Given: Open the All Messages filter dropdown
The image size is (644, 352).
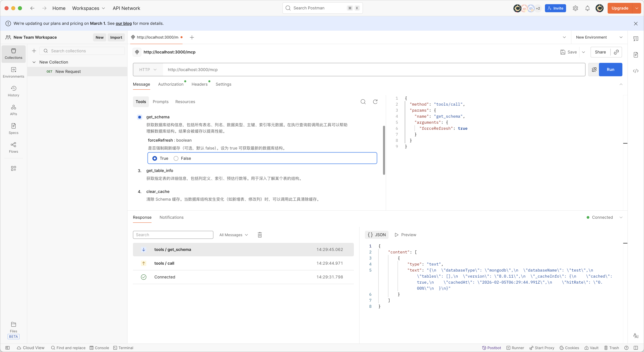Looking at the screenshot, I should pyautogui.click(x=233, y=235).
